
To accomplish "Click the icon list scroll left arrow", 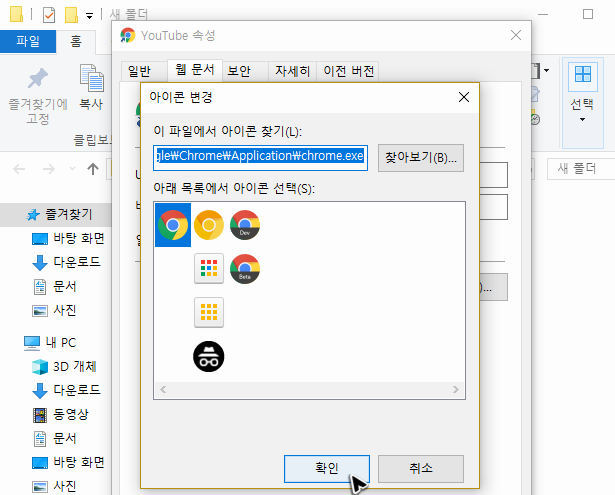I will (x=163, y=389).
